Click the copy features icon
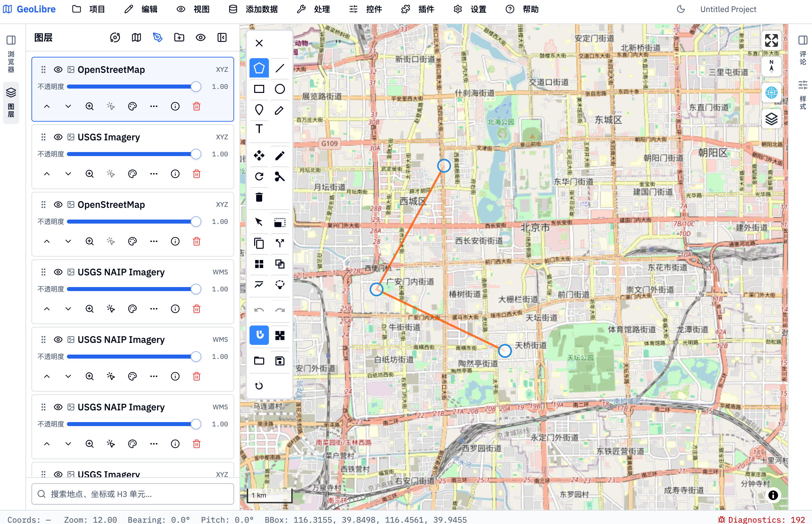812x524 pixels. point(259,243)
